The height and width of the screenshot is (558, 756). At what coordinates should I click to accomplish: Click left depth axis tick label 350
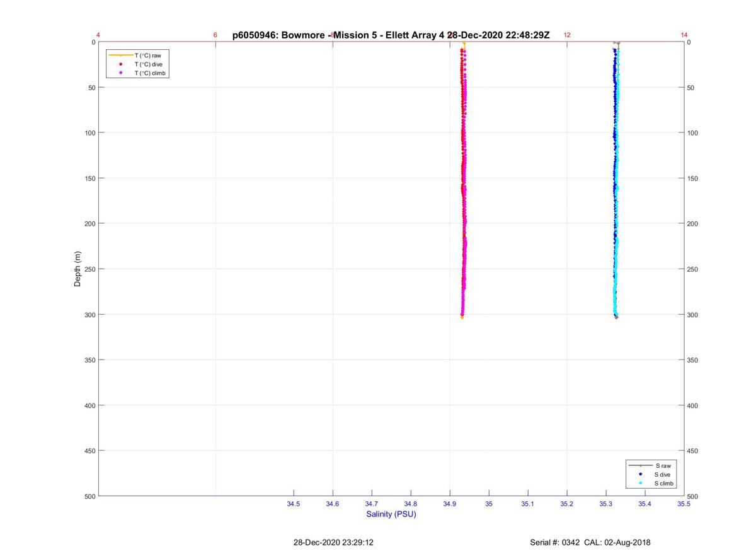pos(89,360)
